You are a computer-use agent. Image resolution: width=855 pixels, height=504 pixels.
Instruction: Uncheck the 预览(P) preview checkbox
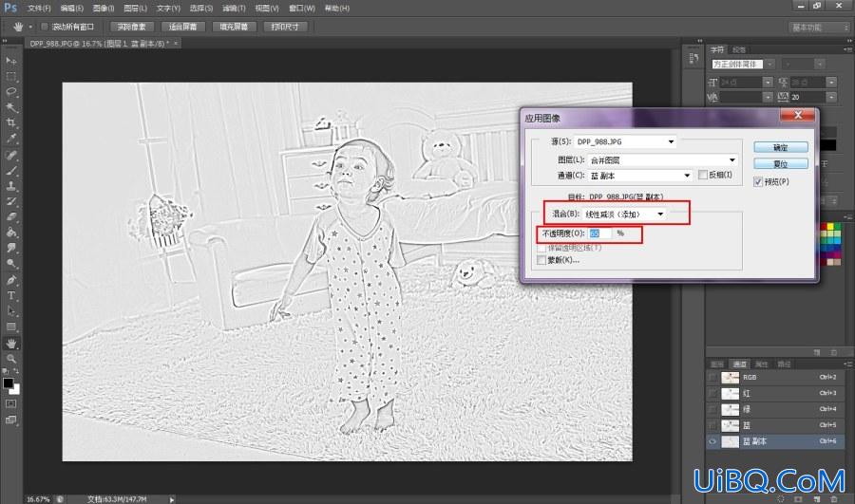(758, 182)
